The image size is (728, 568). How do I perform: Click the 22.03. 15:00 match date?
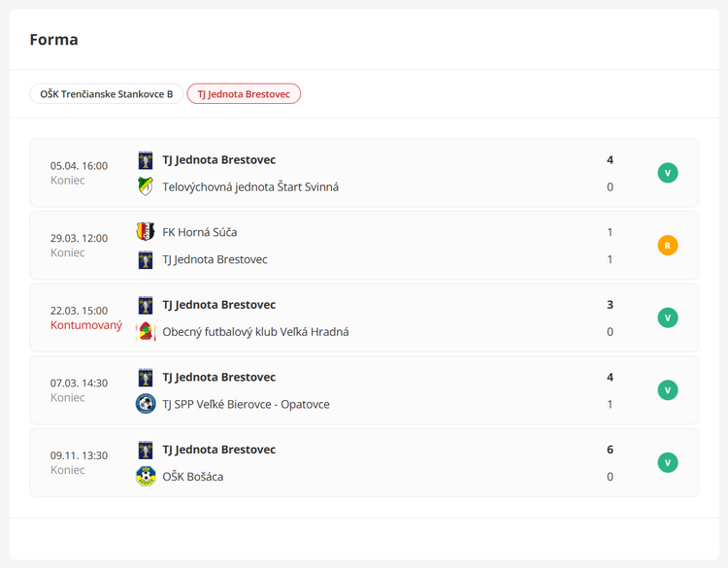[x=79, y=311]
